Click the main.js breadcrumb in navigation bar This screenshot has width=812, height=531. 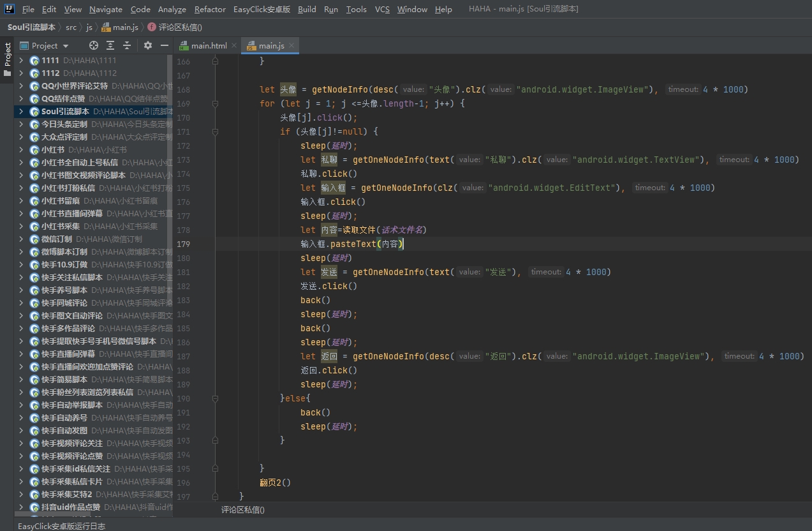click(x=120, y=27)
